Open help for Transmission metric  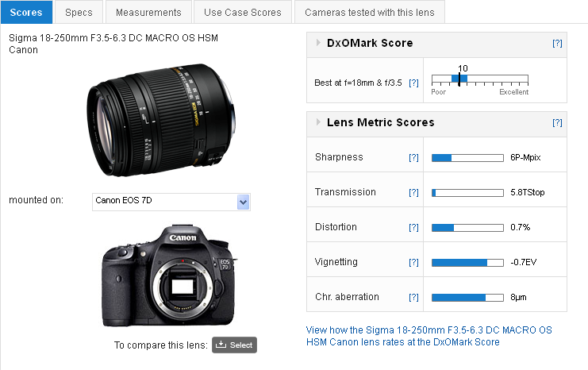[x=413, y=192]
